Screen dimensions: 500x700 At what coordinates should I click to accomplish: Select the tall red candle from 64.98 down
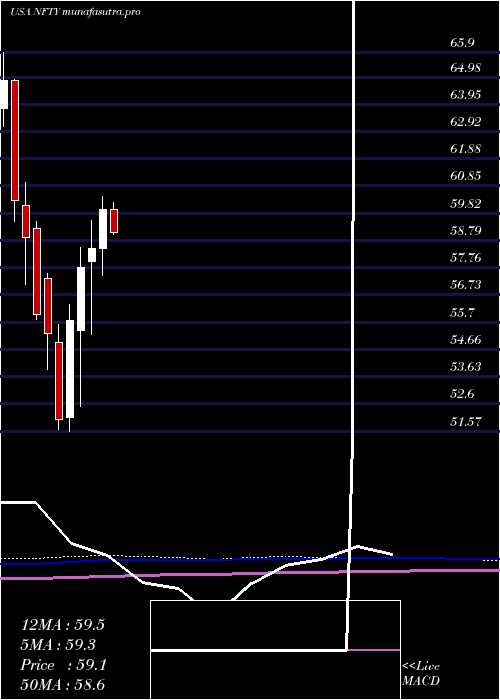(15, 140)
